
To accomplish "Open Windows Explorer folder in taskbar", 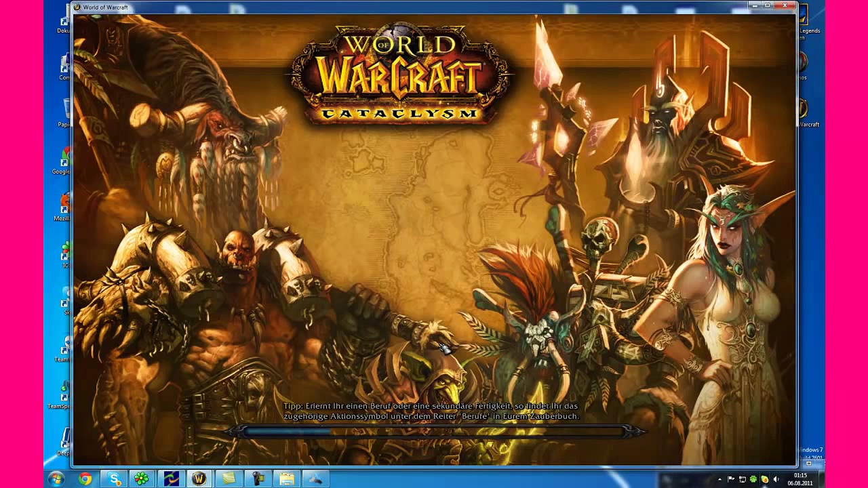I will tap(288, 479).
